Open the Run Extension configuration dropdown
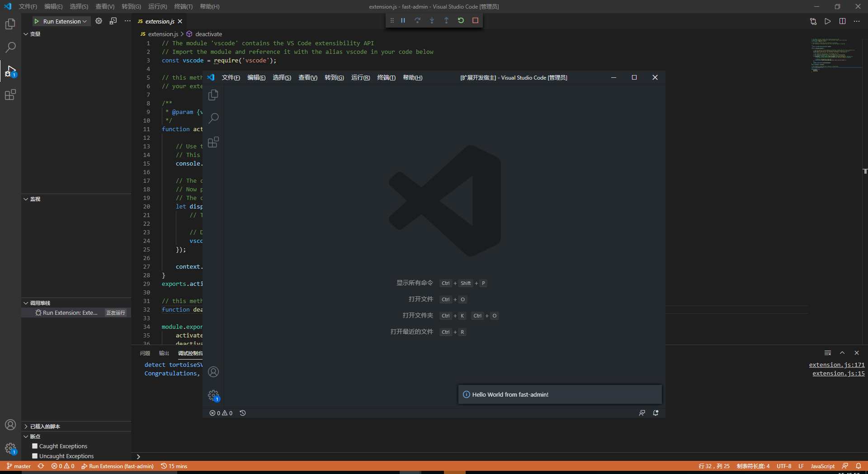This screenshot has width=868, height=474. click(x=65, y=21)
